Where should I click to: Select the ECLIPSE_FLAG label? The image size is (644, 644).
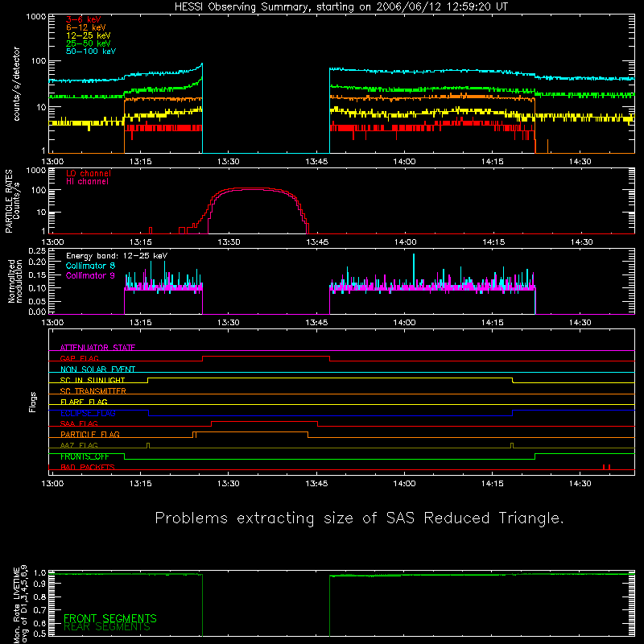[x=88, y=413]
